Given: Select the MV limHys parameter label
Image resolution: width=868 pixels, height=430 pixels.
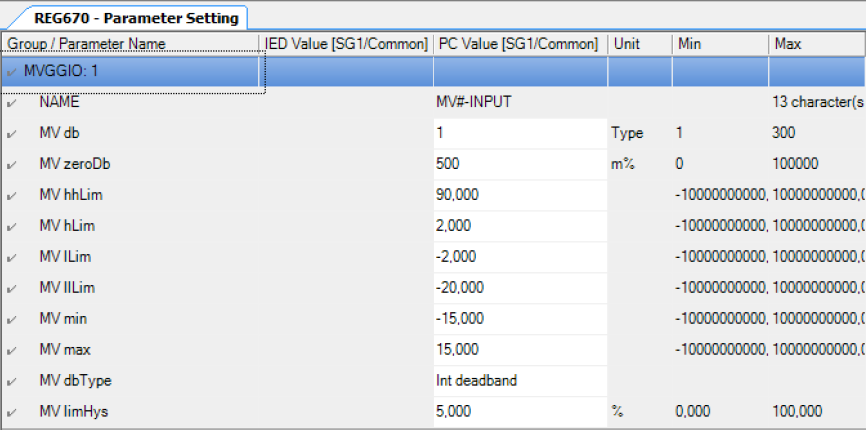Looking at the screenshot, I should [74, 412].
